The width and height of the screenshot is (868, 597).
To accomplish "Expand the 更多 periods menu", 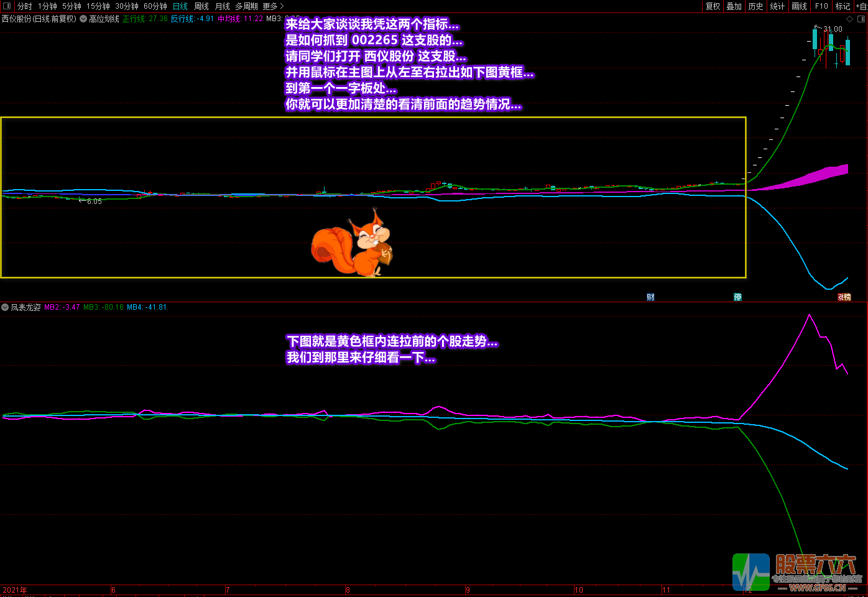I will 273,6.
